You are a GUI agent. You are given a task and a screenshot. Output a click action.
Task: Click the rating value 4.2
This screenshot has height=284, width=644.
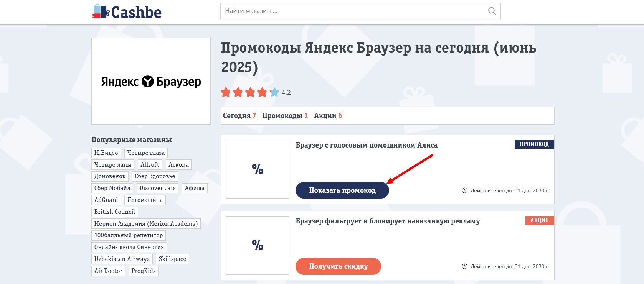tap(286, 92)
